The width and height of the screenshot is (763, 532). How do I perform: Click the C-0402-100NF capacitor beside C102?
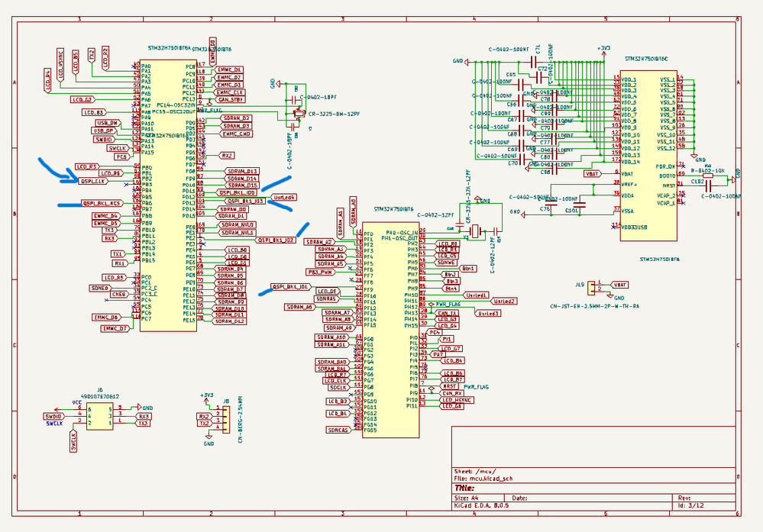click(x=707, y=185)
